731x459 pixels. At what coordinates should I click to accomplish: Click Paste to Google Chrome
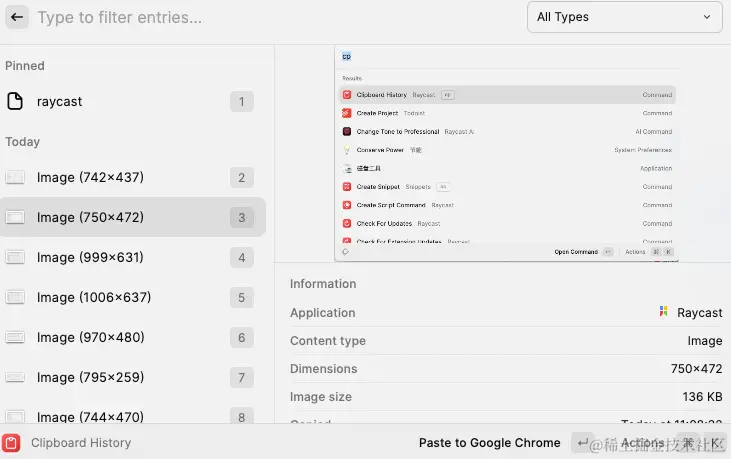click(489, 443)
